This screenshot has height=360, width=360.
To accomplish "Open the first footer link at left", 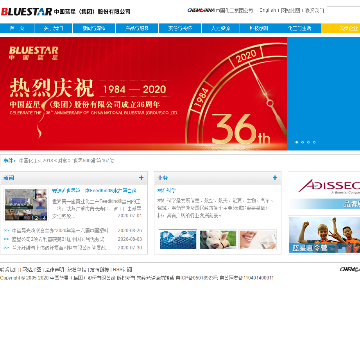I will [x=8, y=269].
